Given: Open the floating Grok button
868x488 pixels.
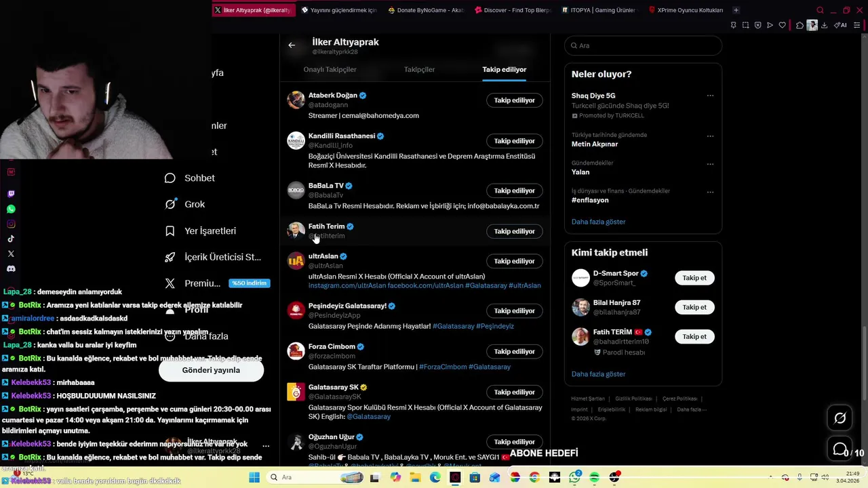Looking at the screenshot, I should 840,418.
